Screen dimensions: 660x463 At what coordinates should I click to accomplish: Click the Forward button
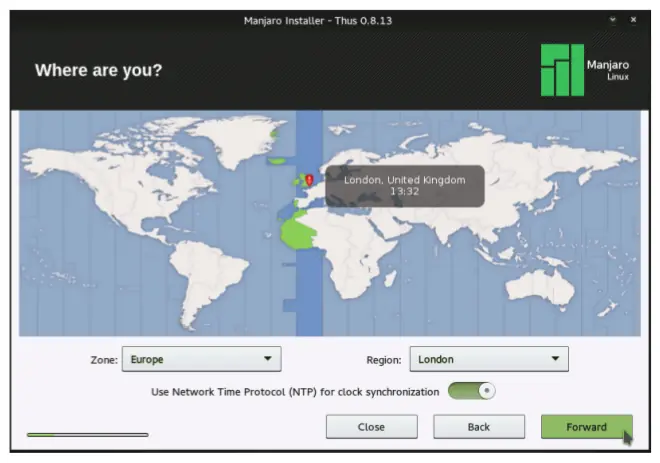(x=586, y=427)
